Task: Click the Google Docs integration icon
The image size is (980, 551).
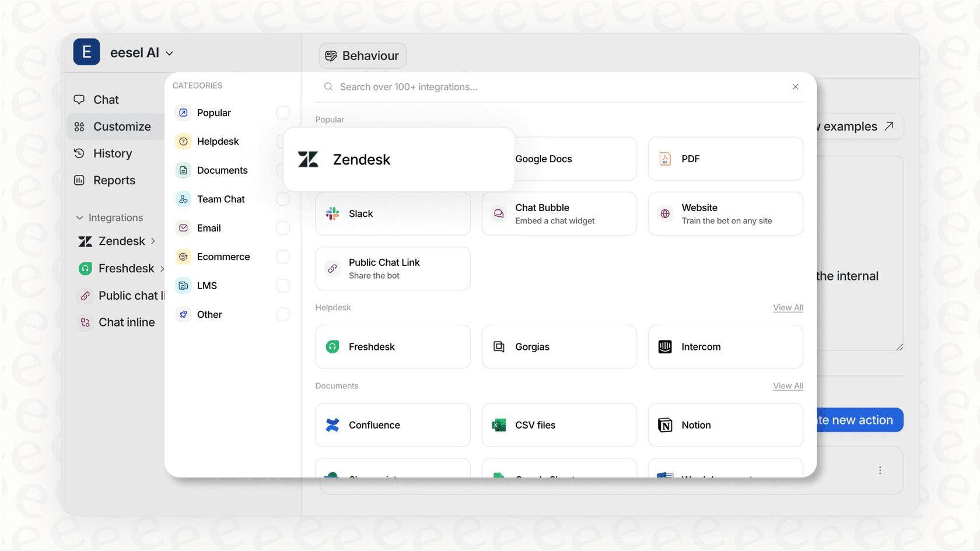Action: (499, 159)
